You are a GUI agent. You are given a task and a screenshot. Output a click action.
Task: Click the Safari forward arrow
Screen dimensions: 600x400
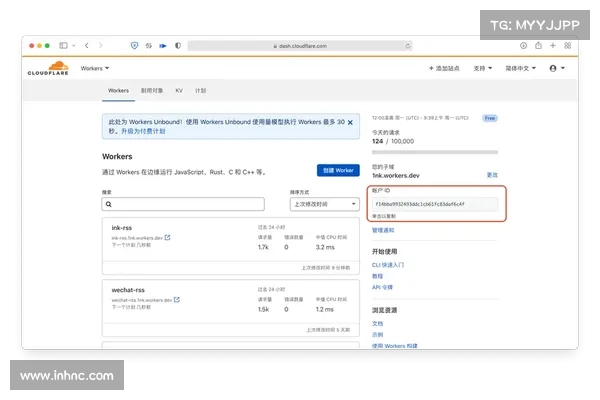pyautogui.click(x=100, y=45)
